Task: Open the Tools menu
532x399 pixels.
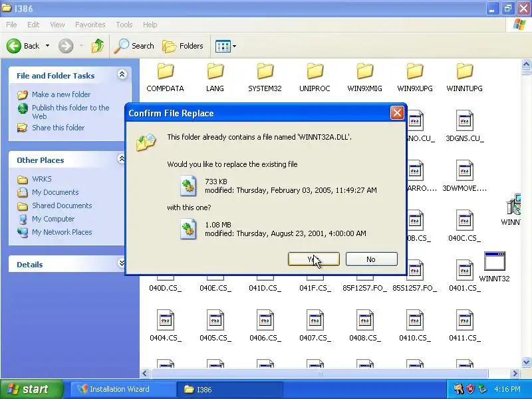Action: [124, 25]
